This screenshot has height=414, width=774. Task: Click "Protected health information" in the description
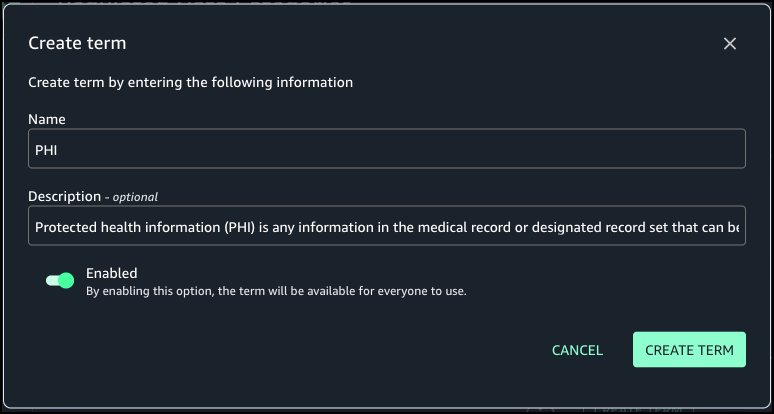[121, 227]
